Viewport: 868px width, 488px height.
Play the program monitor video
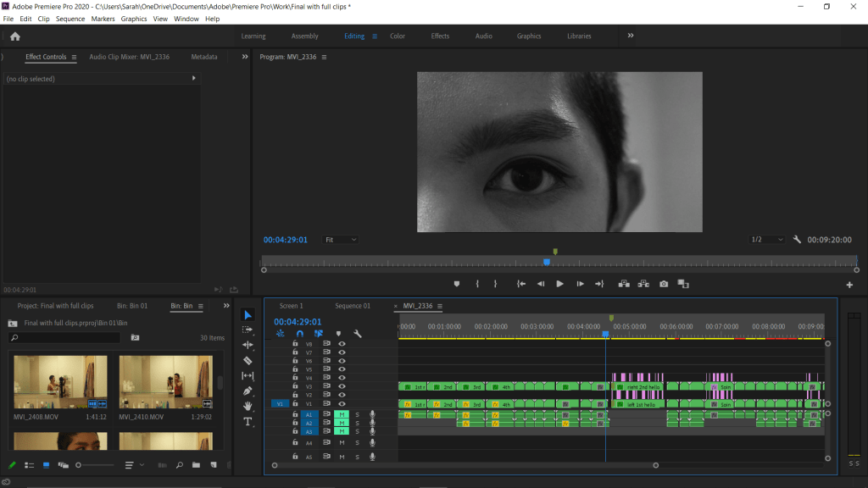point(559,284)
